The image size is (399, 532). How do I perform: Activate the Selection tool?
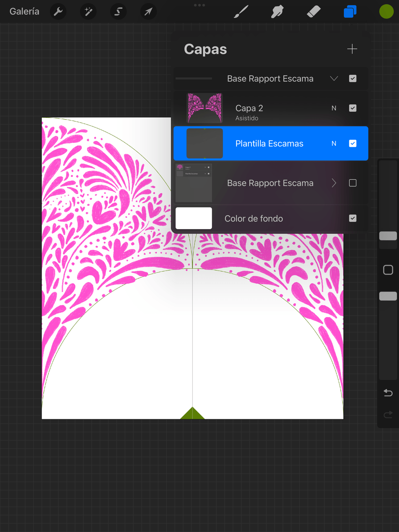(x=118, y=12)
